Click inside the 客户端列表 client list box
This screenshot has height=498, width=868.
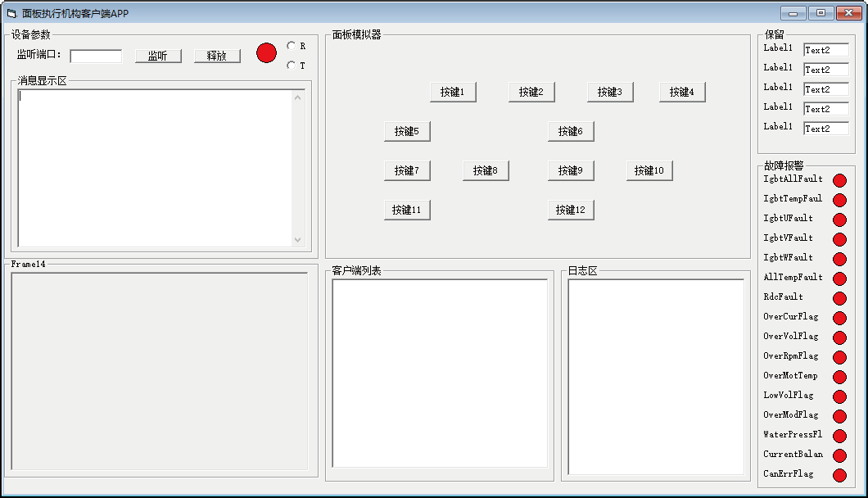click(440, 373)
